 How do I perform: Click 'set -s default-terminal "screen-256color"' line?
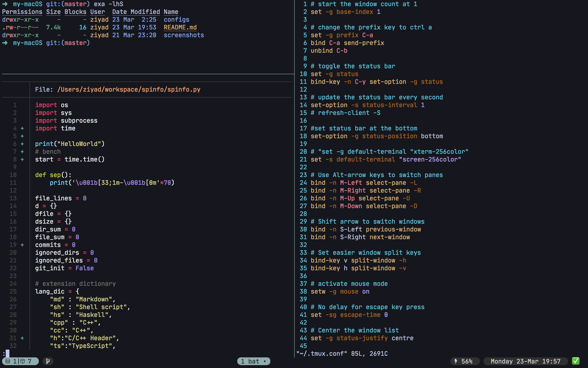386,159
